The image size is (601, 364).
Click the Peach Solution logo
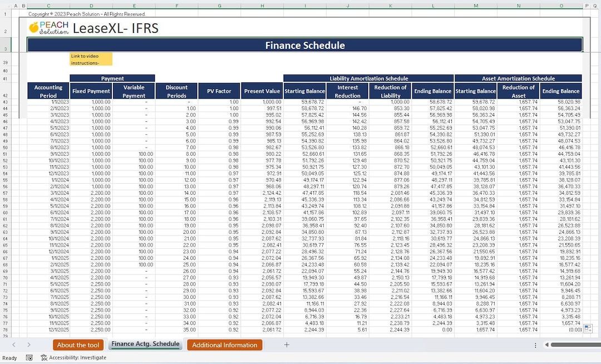(50, 26)
